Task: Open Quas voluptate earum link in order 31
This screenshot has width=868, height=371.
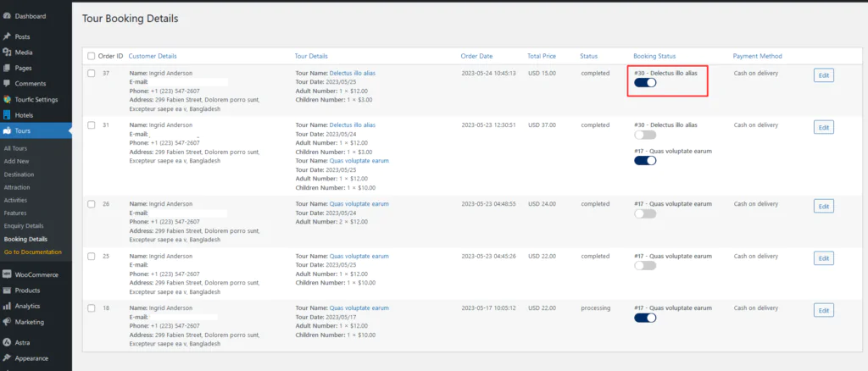Action: pyautogui.click(x=359, y=160)
